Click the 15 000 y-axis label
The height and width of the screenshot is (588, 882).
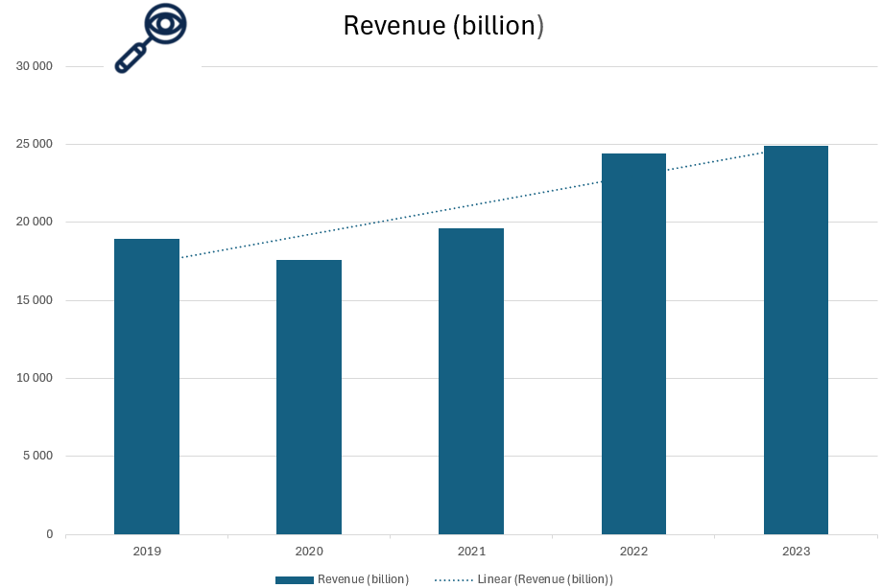(x=35, y=300)
